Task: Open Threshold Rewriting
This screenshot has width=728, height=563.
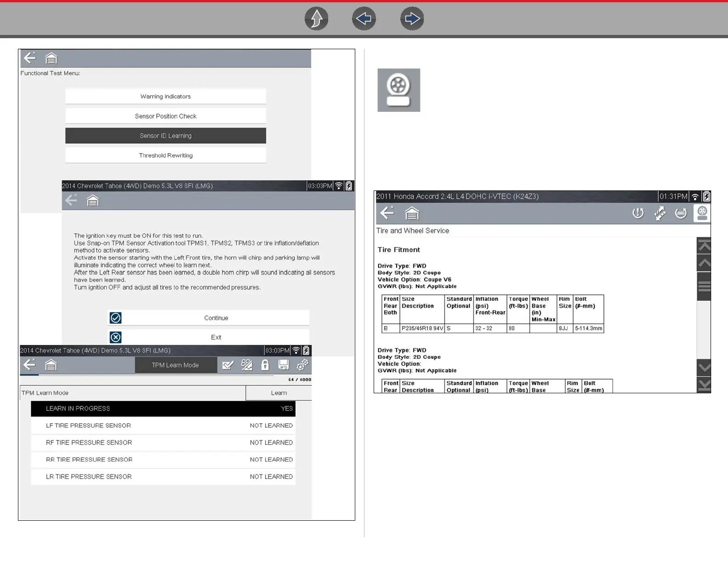Action: coord(165,155)
